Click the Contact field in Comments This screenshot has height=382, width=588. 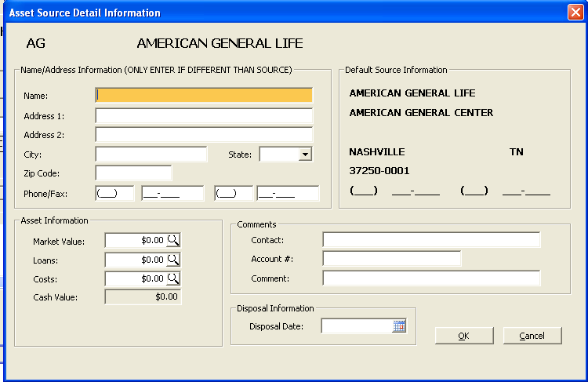click(430, 240)
